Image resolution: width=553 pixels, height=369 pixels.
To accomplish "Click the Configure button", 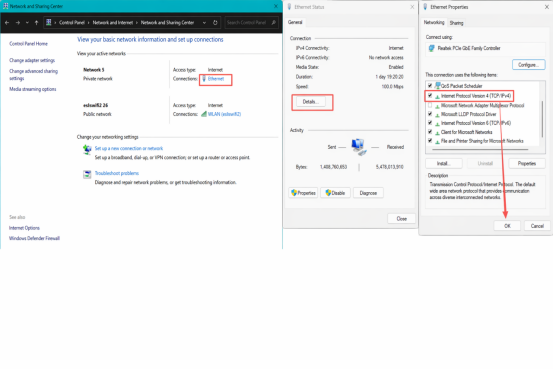I will pyautogui.click(x=528, y=65).
